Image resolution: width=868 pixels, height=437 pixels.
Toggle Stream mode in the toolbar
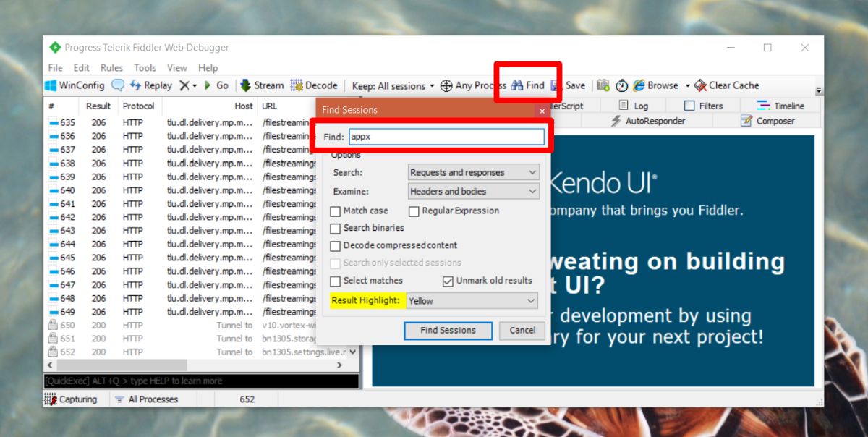click(263, 85)
